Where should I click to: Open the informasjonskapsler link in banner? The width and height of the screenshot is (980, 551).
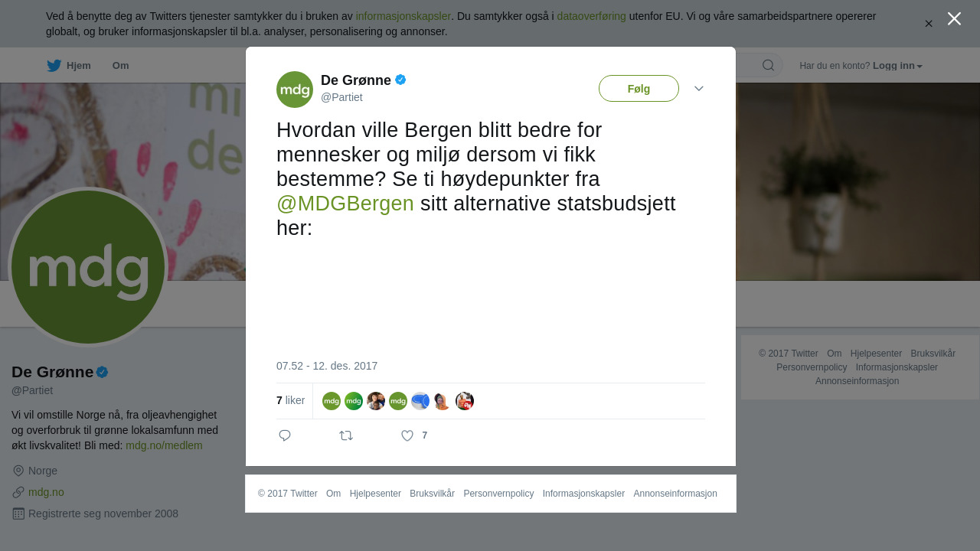pos(403,16)
